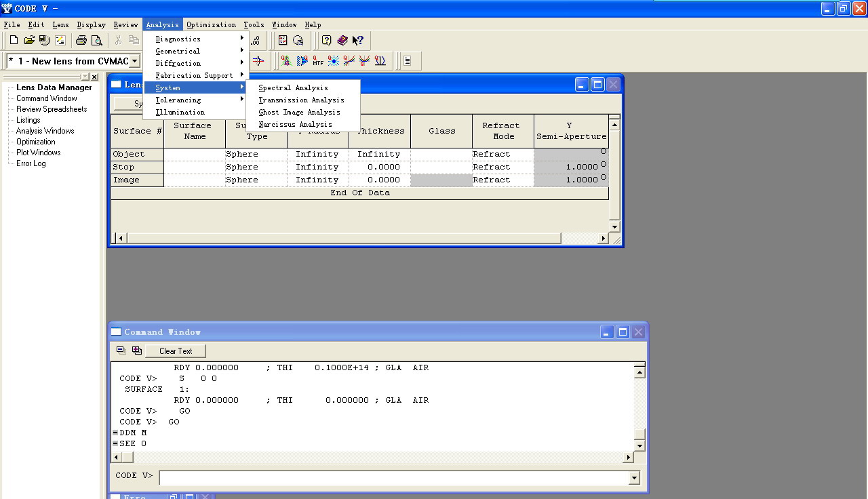
Task: Open the text listing icon in toolbar
Action: point(407,61)
